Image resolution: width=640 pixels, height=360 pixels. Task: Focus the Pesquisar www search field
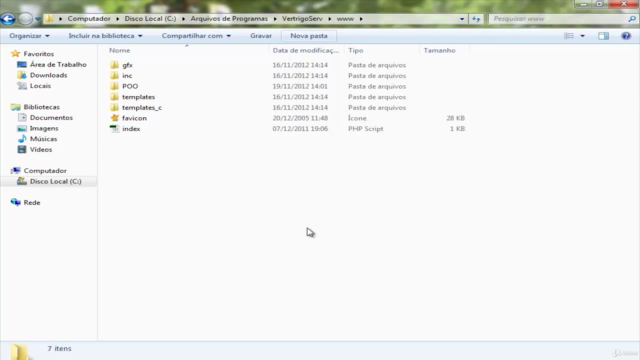coord(558,19)
